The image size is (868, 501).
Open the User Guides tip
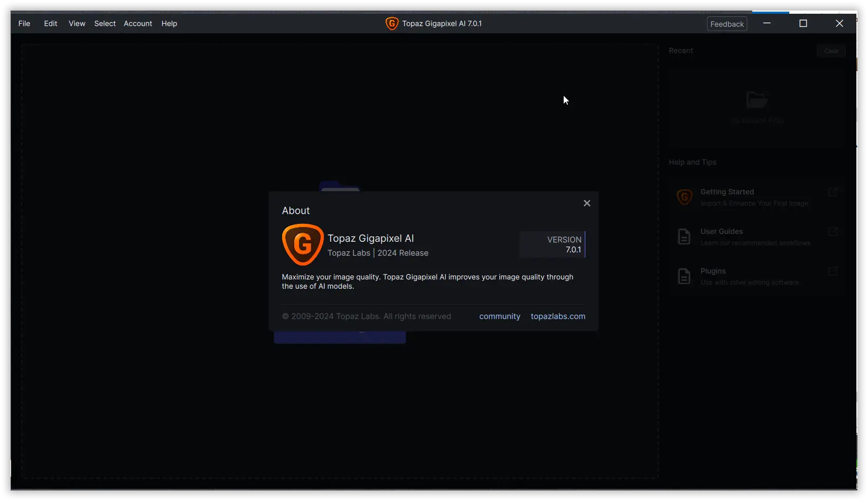[x=757, y=237]
